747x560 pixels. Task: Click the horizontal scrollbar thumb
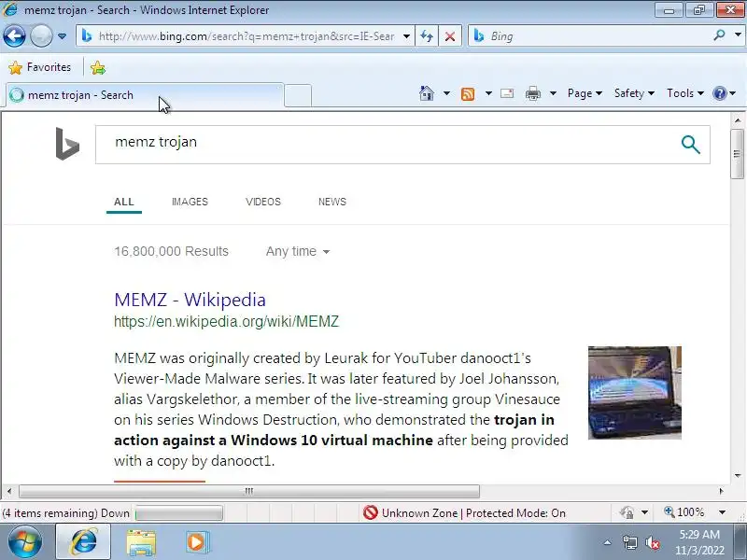249,491
